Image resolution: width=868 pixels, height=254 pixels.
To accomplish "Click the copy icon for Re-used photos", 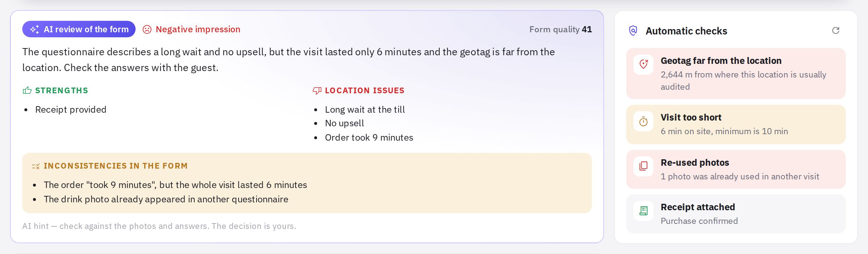I will pyautogui.click(x=644, y=166).
